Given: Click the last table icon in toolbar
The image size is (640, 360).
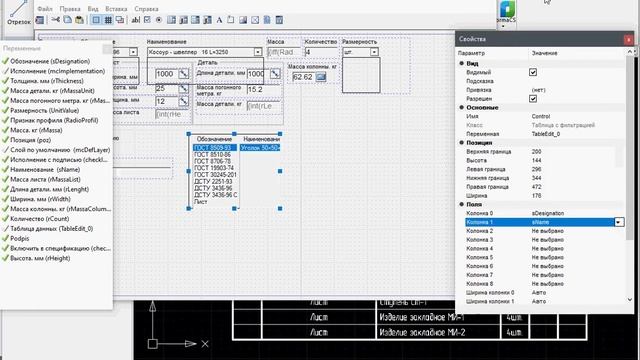Looking at the screenshot, I should [279, 20].
